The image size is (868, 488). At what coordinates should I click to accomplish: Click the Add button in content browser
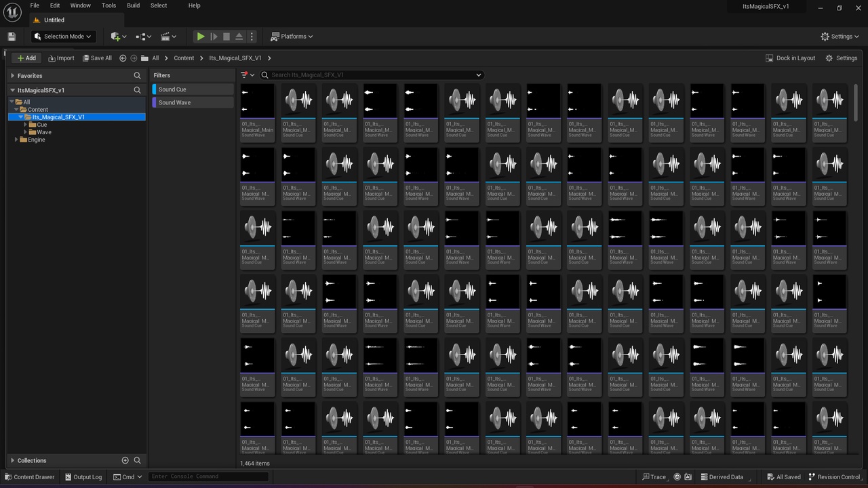point(26,58)
